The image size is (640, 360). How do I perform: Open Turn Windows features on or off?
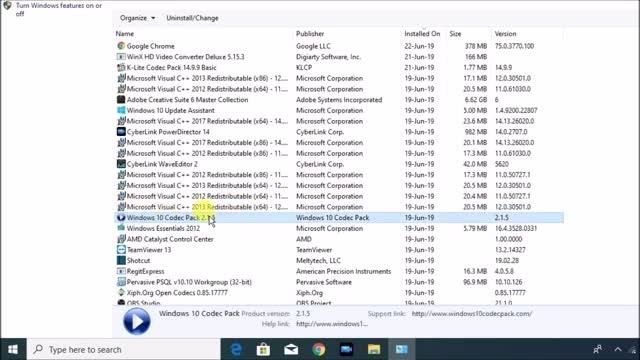point(58,9)
